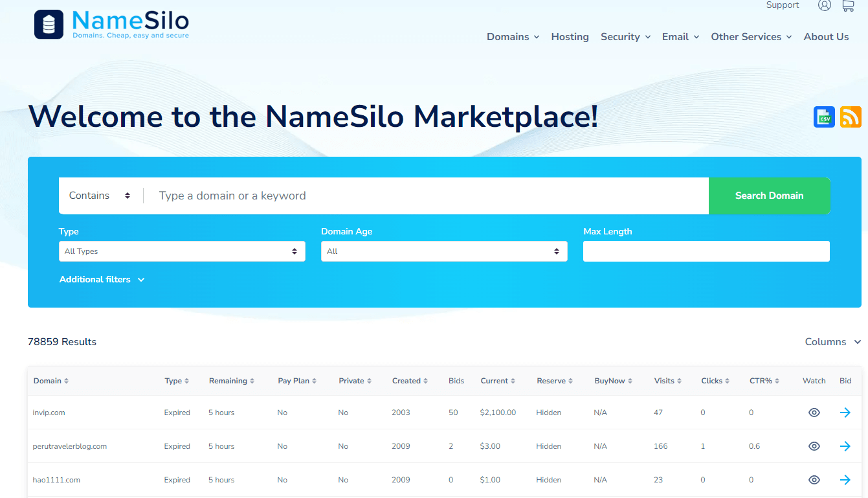
Task: Open the user account icon
Action: 824,5
